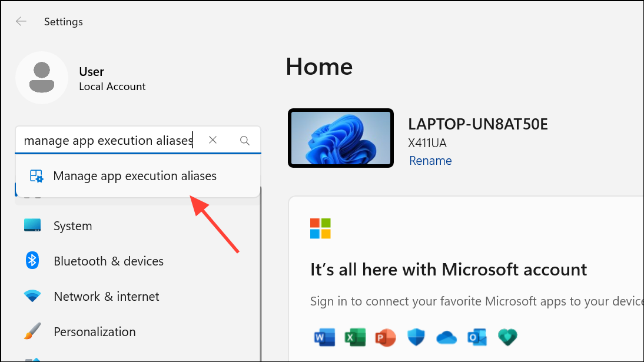The image size is (644, 362).
Task: Click the Bluetooth & devices icon
Action: pos(32,261)
